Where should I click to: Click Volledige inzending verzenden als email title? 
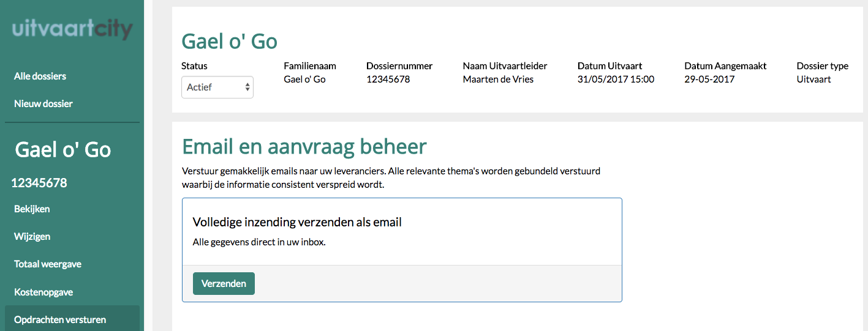click(297, 222)
